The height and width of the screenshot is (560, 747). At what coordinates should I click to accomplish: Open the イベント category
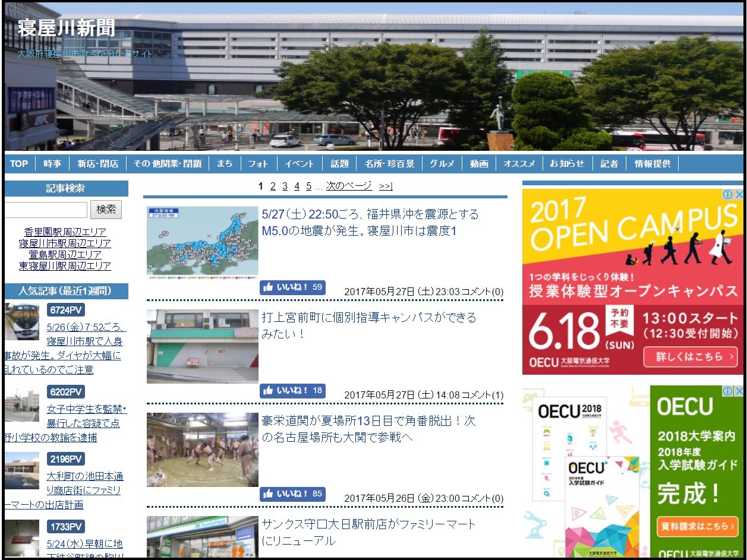pyautogui.click(x=299, y=164)
